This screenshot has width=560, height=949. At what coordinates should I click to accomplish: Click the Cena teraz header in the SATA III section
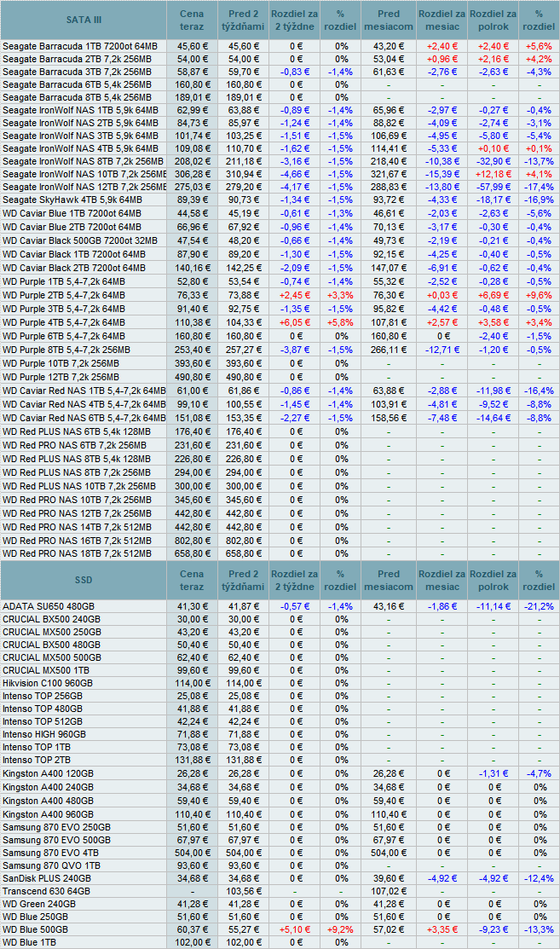pyautogui.click(x=192, y=20)
